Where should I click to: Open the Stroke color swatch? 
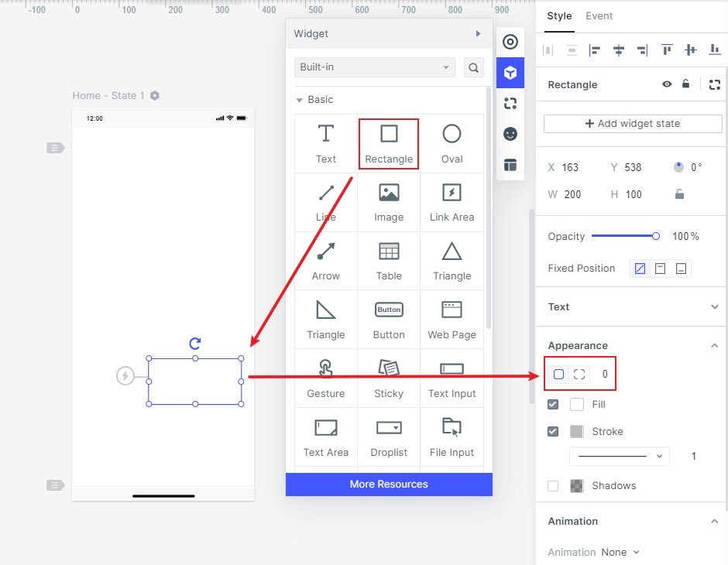click(x=577, y=431)
